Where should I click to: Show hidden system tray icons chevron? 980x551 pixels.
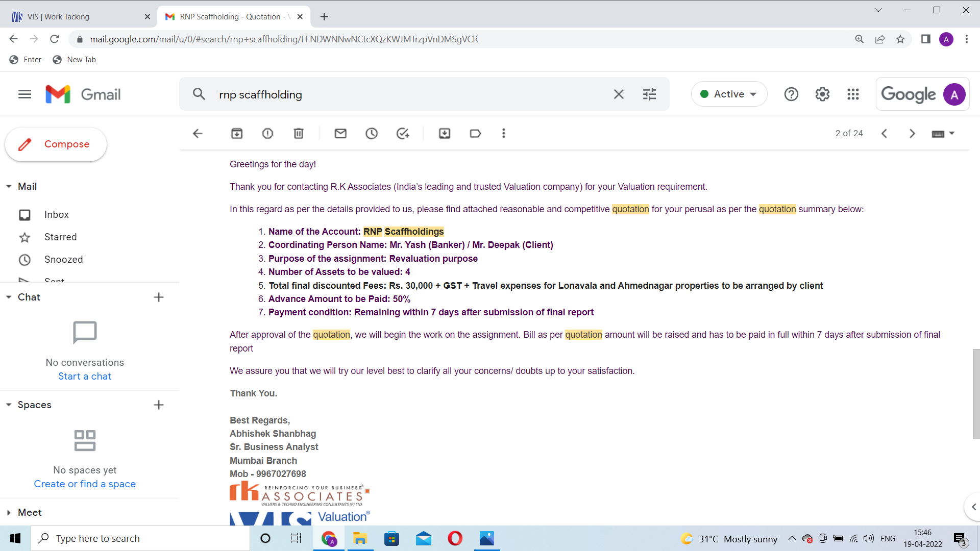click(x=792, y=539)
